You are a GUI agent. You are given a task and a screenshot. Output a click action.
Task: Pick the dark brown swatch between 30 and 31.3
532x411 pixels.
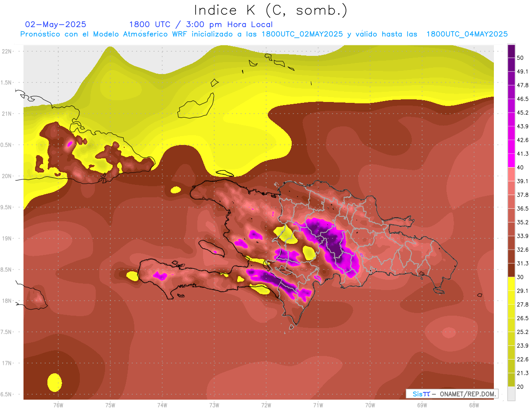511,270
